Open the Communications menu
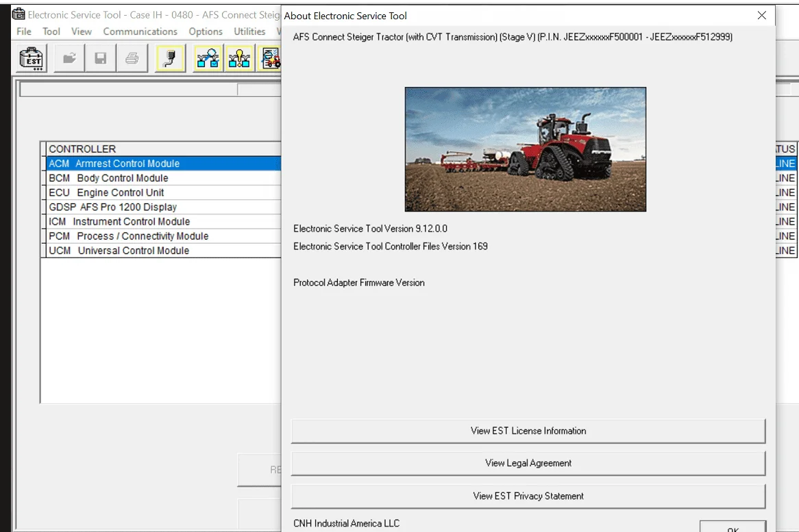The width and height of the screenshot is (799, 532). tap(140, 31)
